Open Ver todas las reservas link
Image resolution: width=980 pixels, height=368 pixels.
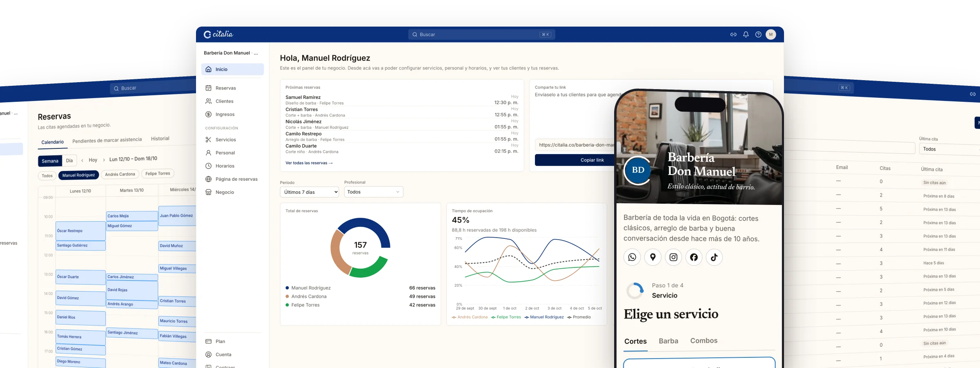tap(309, 163)
